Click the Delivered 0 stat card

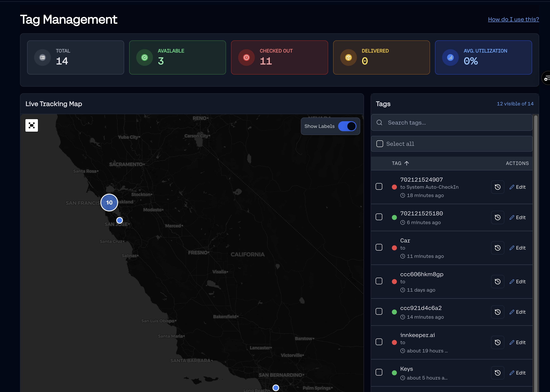[x=381, y=57]
